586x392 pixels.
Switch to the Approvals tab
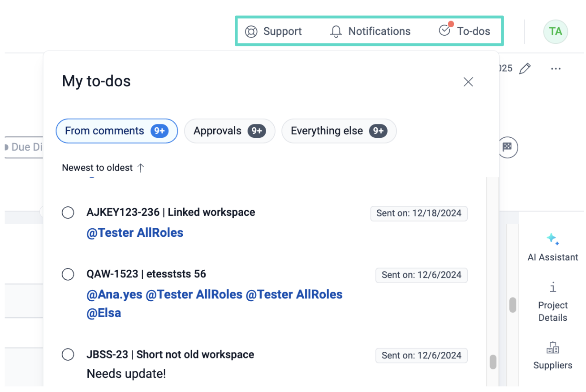tap(229, 131)
